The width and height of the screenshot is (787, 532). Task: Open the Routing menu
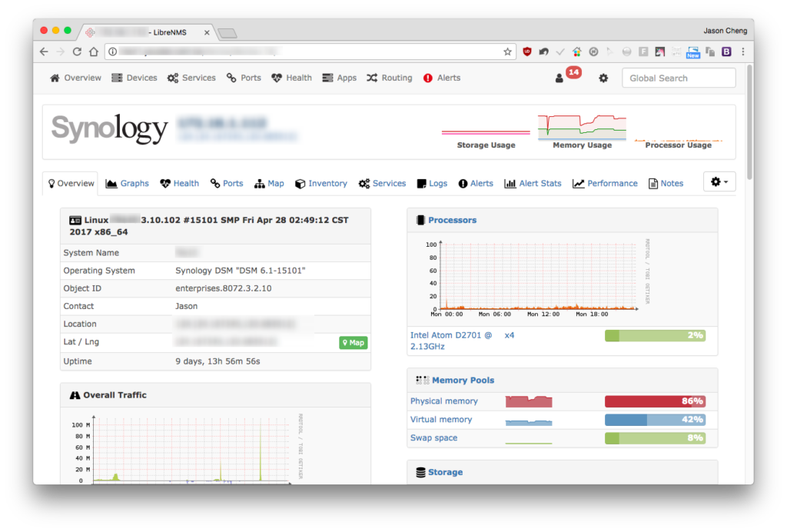[390, 78]
